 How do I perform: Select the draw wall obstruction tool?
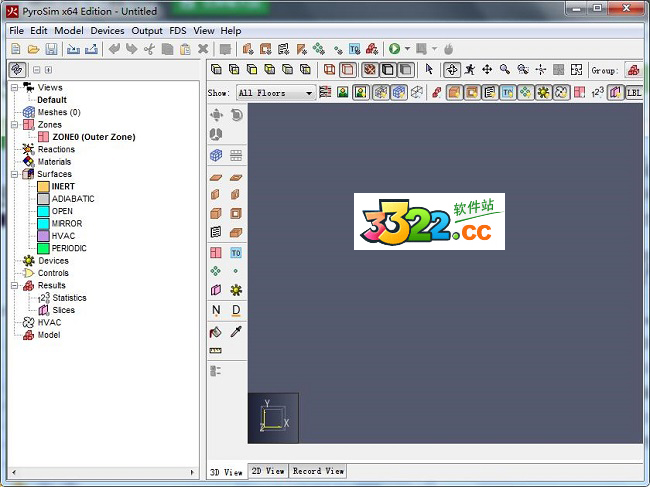pyautogui.click(x=216, y=195)
